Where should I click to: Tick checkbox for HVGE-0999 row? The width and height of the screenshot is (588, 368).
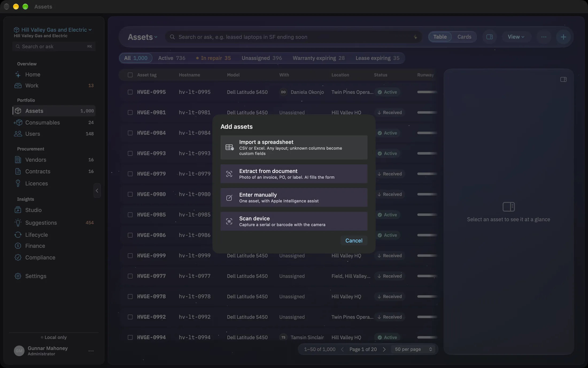coord(130,256)
